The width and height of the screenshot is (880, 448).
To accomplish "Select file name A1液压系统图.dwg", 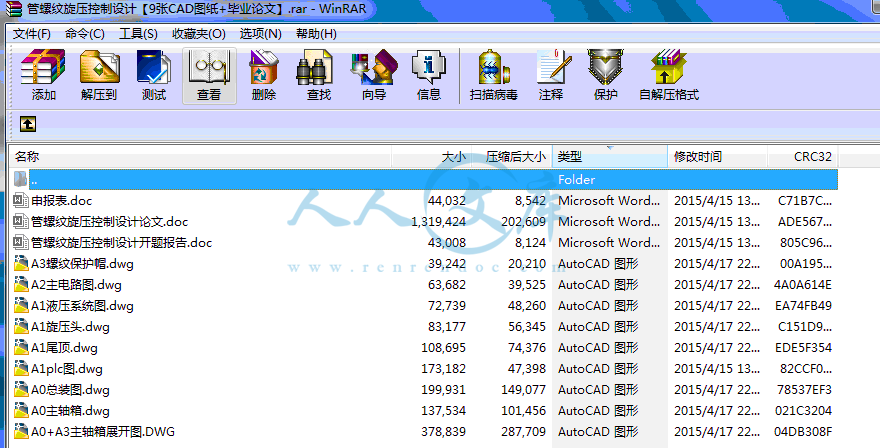I will click(x=82, y=305).
